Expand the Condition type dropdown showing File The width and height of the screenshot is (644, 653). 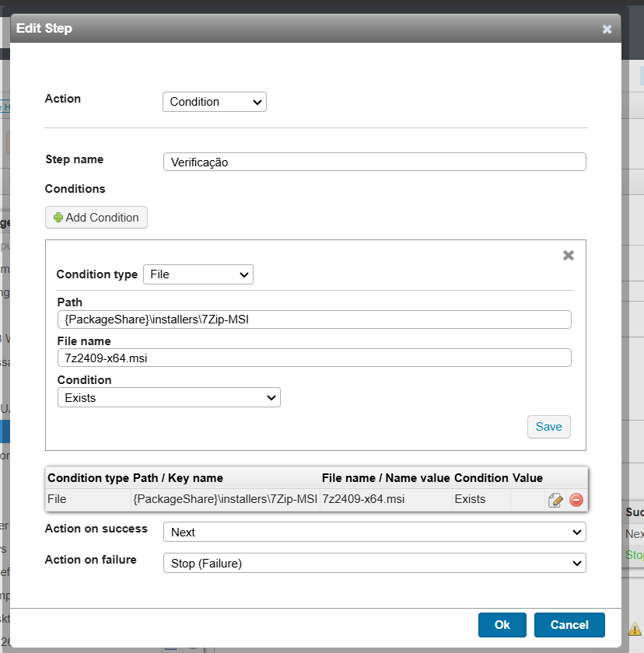pos(198,274)
